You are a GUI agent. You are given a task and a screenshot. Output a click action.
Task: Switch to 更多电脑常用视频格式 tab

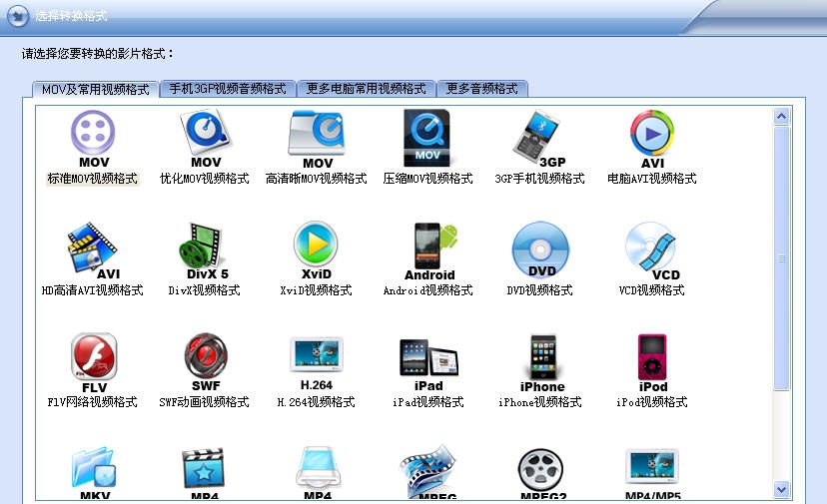coord(366,89)
